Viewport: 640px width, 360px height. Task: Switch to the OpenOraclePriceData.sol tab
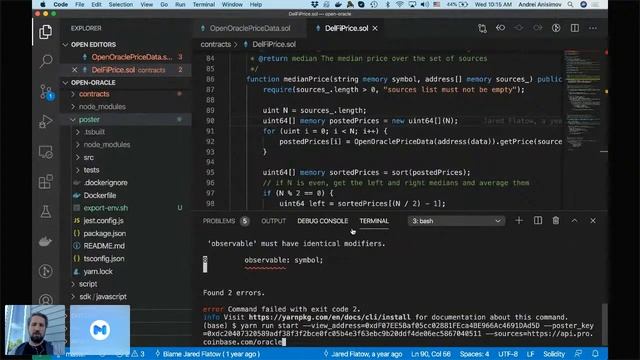point(250,28)
